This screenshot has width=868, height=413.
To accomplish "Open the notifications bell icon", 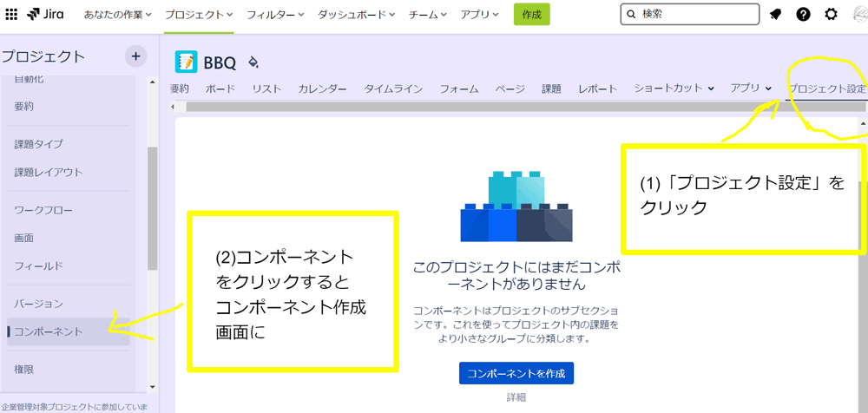I will click(x=775, y=15).
